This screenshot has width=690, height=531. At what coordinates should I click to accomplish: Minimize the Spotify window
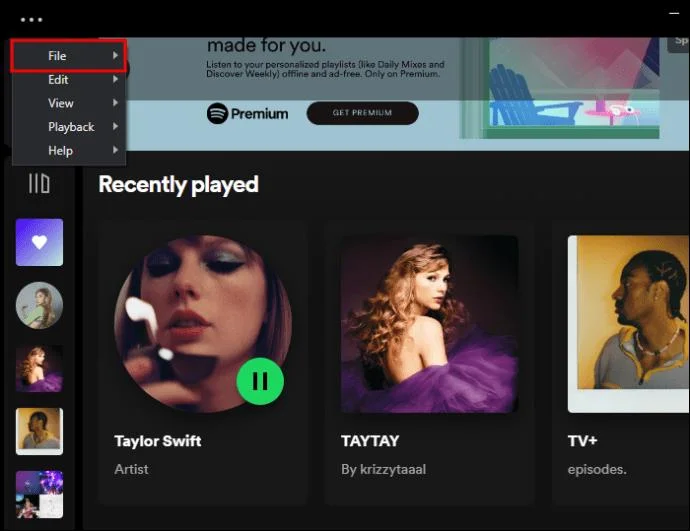pos(674,14)
